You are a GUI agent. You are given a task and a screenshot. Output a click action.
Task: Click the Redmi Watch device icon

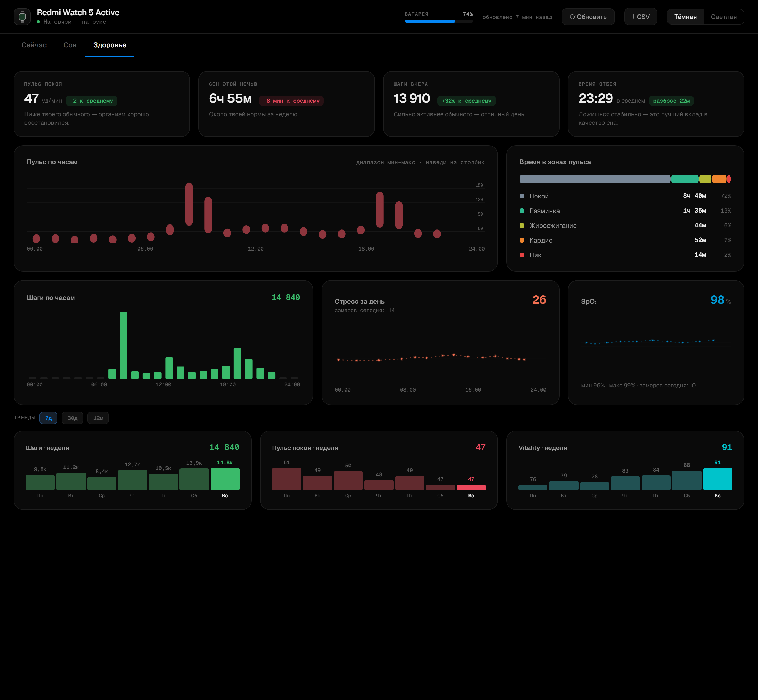22,17
